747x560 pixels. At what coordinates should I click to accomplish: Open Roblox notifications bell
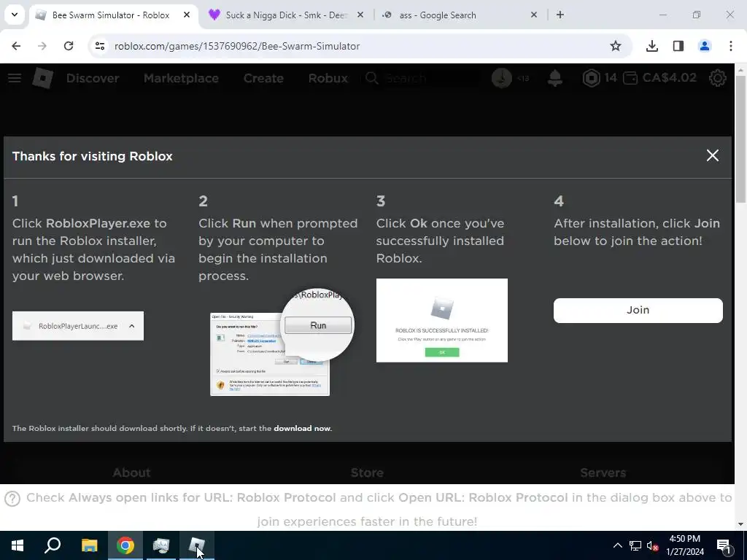(555, 78)
